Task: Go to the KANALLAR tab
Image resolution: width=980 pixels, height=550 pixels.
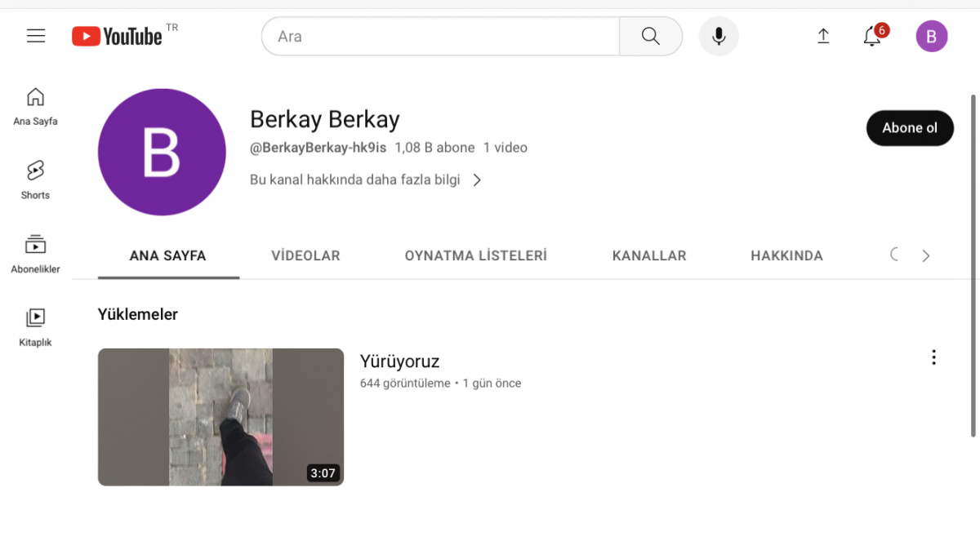Action: point(649,255)
